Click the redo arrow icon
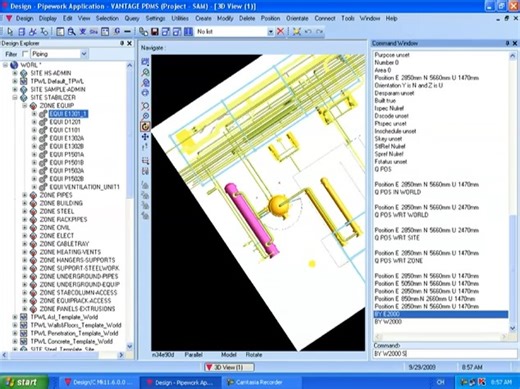Viewport: 520px width, 389px height. pos(319,31)
